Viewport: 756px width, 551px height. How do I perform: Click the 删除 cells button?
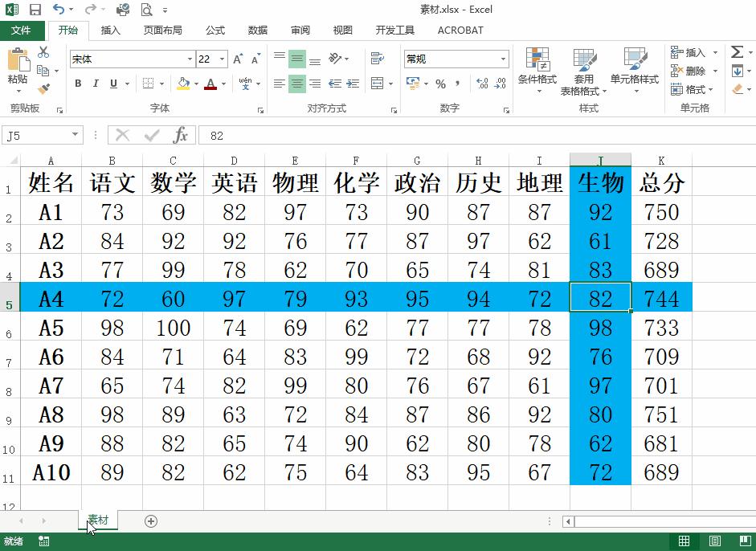coord(689,71)
